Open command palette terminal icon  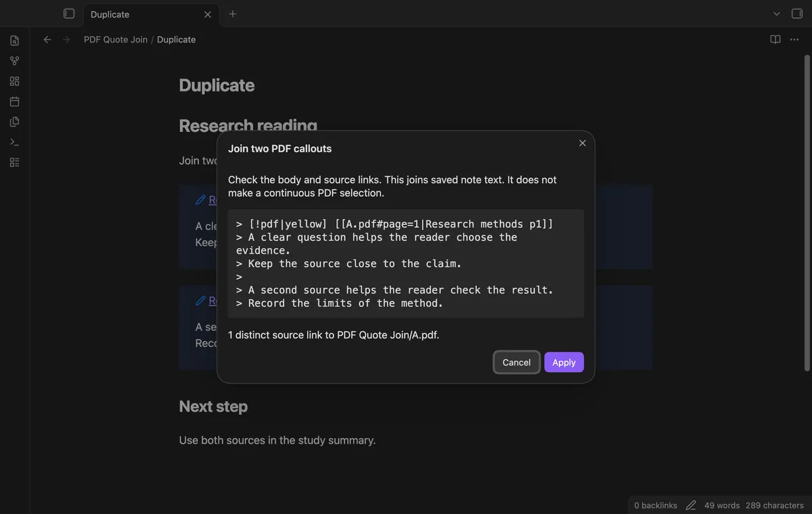pos(14,142)
